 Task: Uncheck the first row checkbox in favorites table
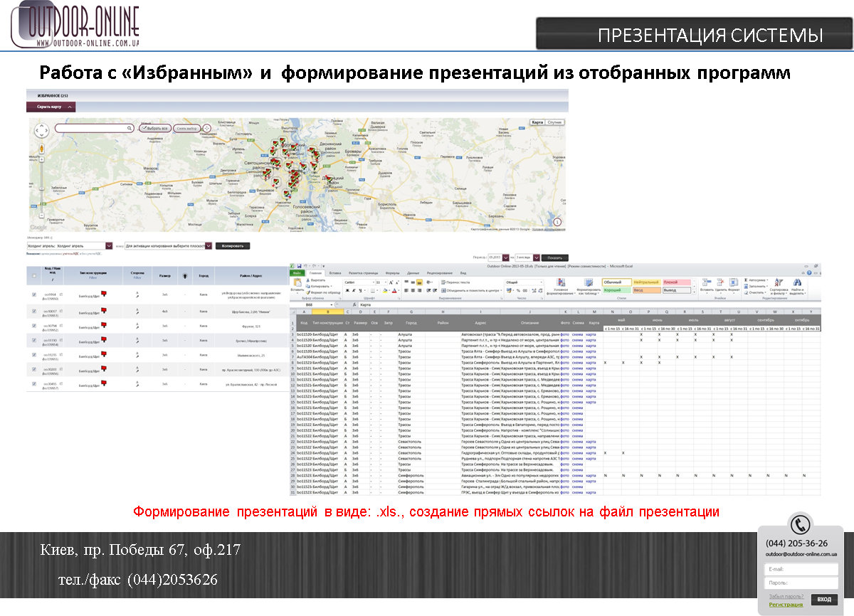click(34, 294)
